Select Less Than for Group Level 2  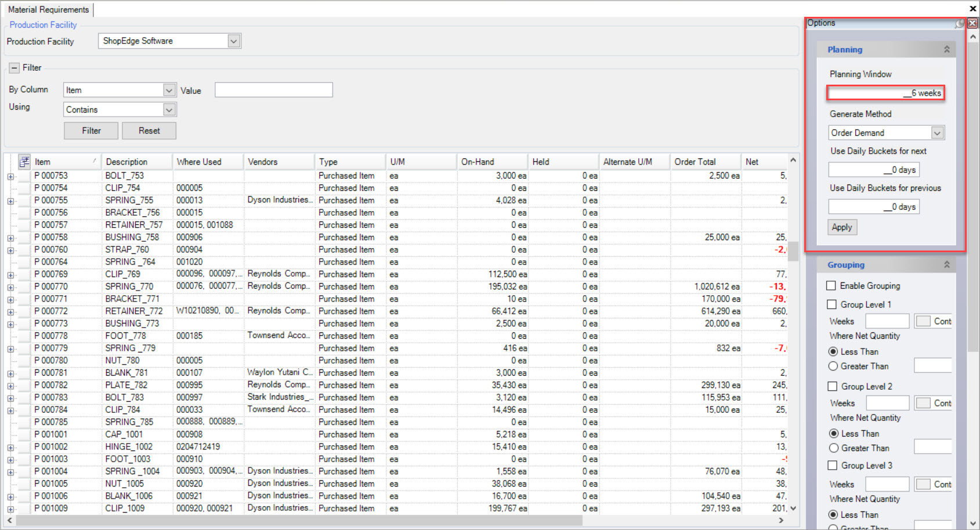pos(834,433)
